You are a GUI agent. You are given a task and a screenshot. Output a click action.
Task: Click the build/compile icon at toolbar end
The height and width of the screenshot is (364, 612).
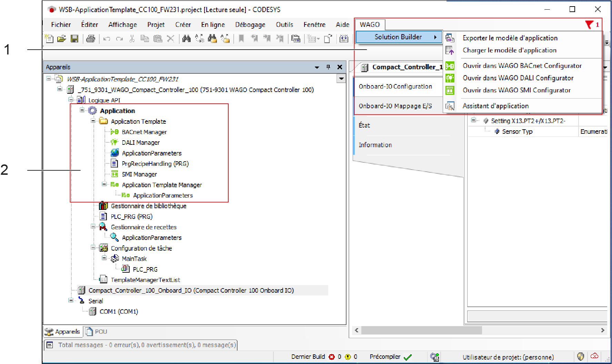click(x=344, y=39)
